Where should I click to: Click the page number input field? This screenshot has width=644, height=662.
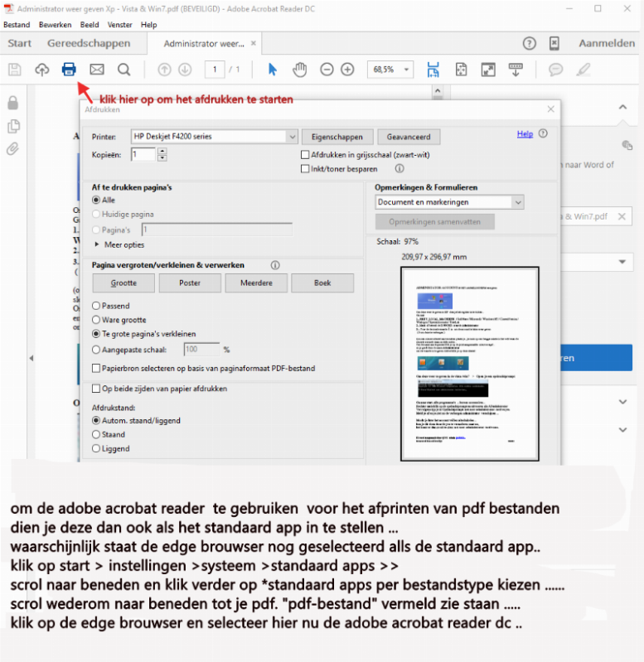[x=215, y=70]
